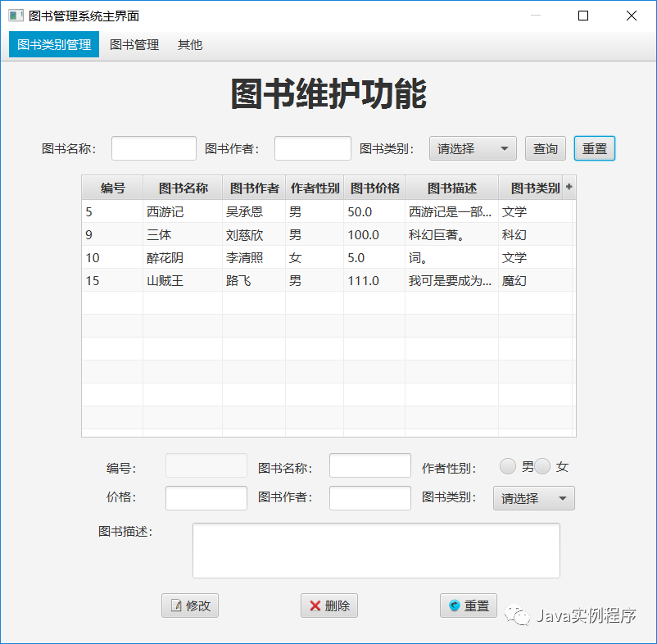Maximize the 图书管理系统主界面 window
The width and height of the screenshot is (657, 644).
pos(582,16)
